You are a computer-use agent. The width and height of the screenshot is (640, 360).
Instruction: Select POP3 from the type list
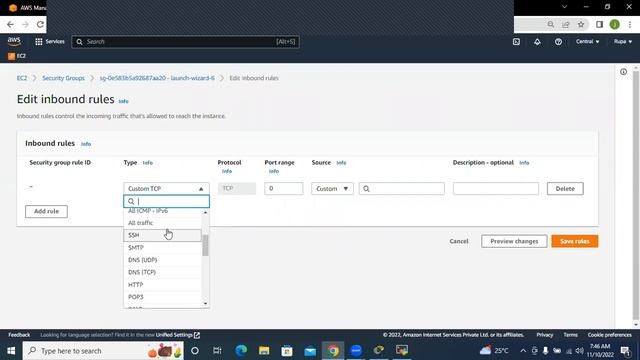click(x=162, y=297)
